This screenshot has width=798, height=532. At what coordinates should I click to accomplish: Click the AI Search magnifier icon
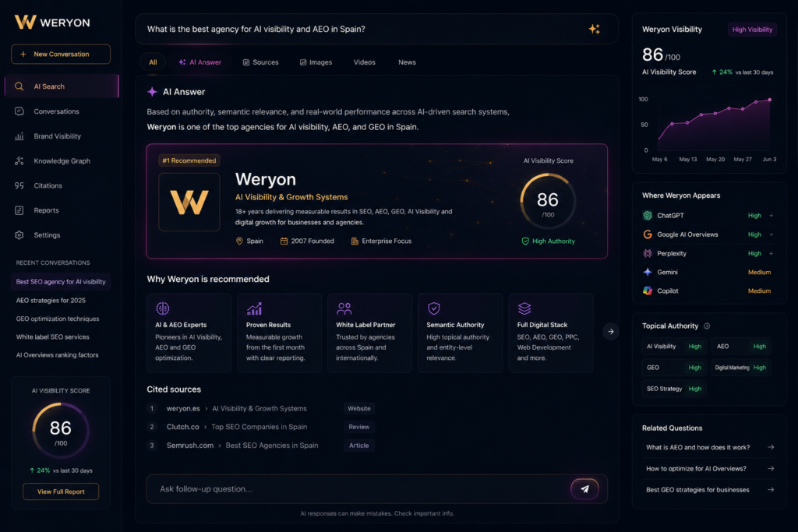[19, 86]
